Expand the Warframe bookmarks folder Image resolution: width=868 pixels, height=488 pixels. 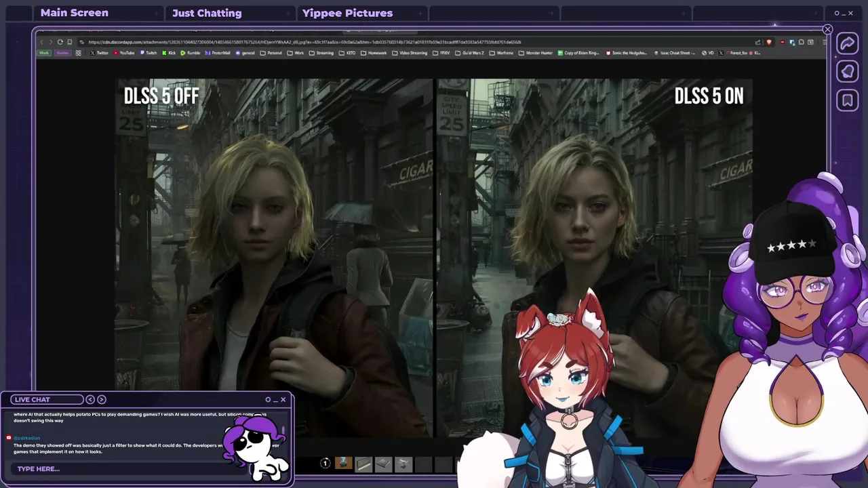[501, 53]
